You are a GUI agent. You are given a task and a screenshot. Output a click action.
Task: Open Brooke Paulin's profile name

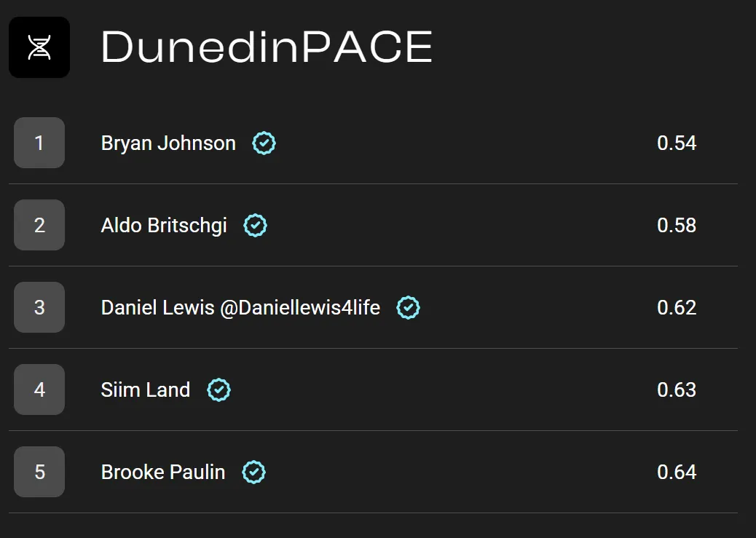(163, 472)
